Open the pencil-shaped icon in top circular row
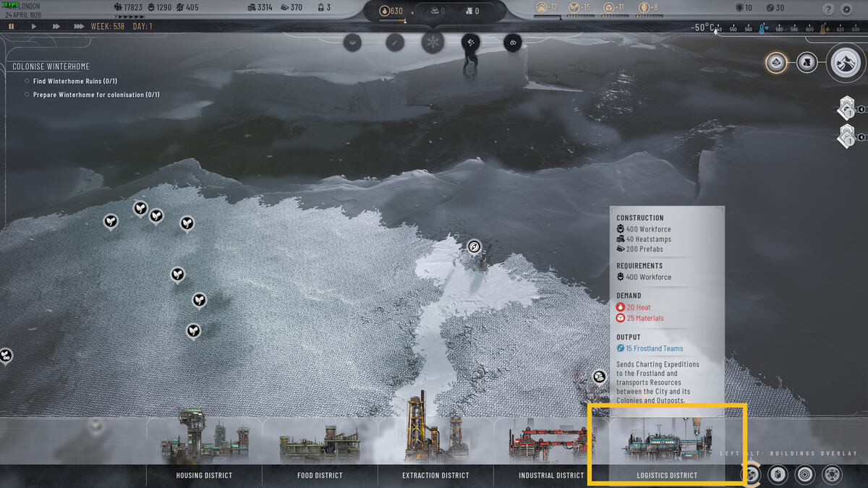Image resolution: width=868 pixels, height=488 pixels. click(x=395, y=42)
